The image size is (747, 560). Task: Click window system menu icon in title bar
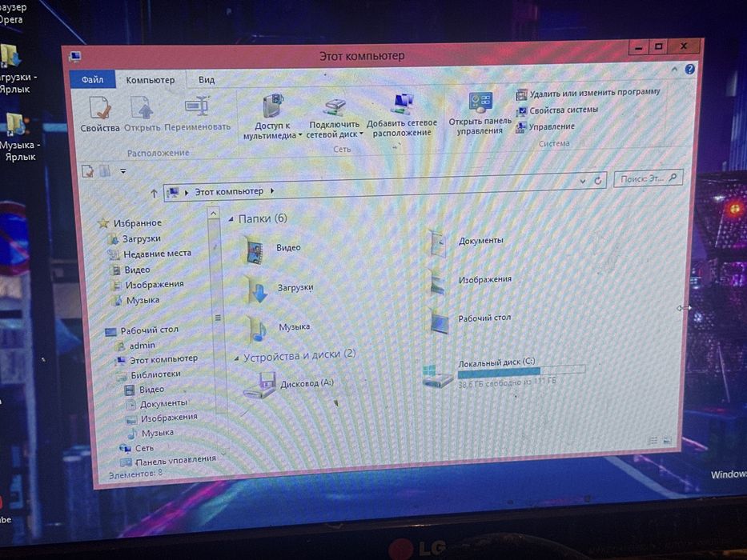74,58
